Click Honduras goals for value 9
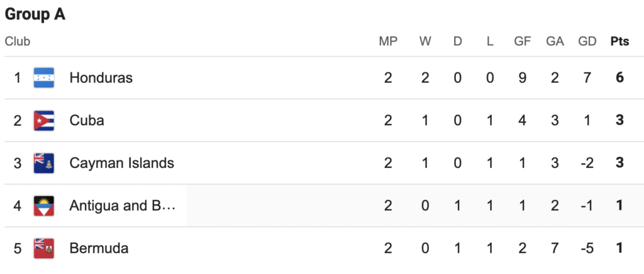Image resolution: width=644 pixels, height=274 pixels. 523,78
